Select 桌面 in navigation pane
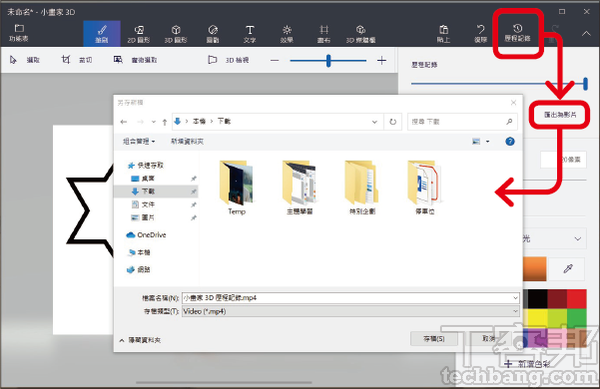The width and height of the screenshot is (600, 389). click(x=143, y=178)
